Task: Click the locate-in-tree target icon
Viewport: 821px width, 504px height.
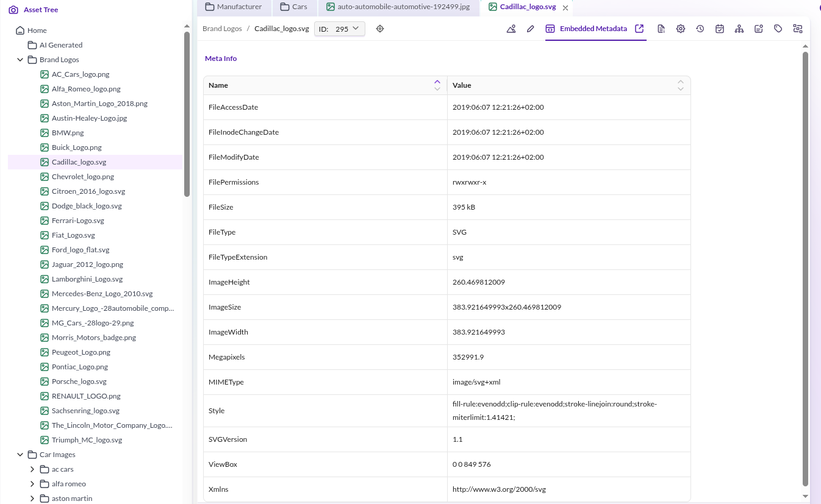Action: click(x=380, y=29)
